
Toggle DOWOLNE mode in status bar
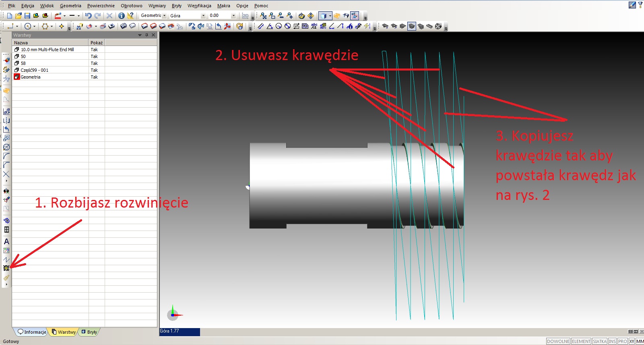click(558, 341)
